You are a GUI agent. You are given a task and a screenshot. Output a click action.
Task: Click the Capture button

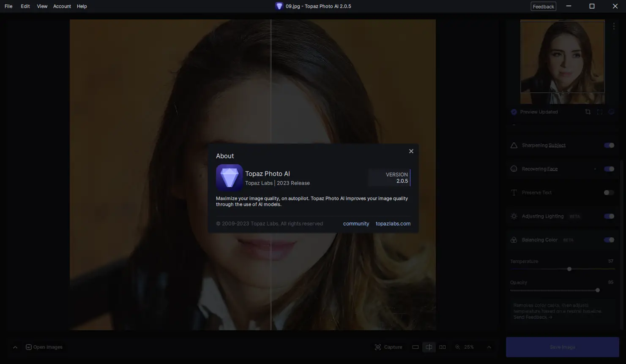click(388, 347)
